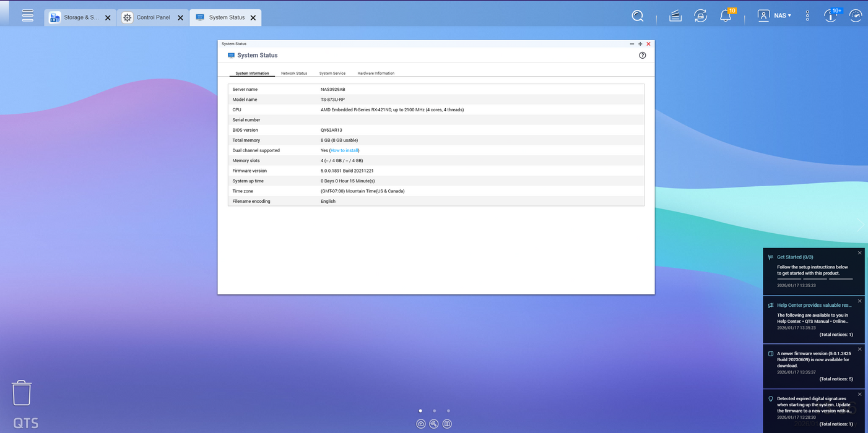868x433 pixels.
Task: Open the Help Center notification
Action: point(814,319)
